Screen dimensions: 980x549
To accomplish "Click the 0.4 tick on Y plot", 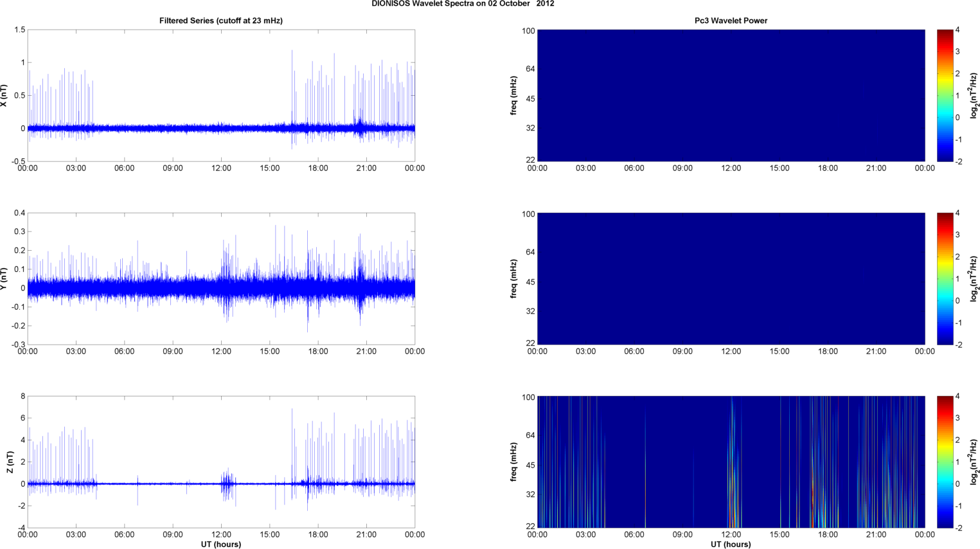I will pyautogui.click(x=19, y=213).
